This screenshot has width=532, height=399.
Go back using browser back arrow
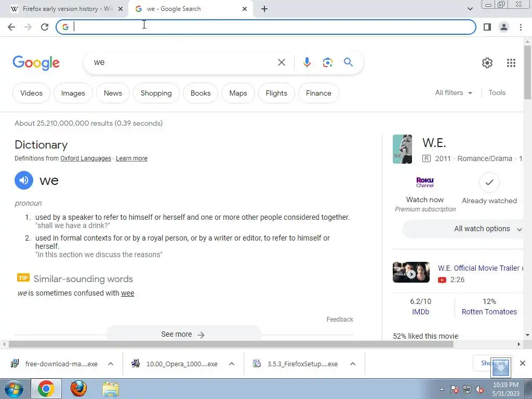coord(11,27)
